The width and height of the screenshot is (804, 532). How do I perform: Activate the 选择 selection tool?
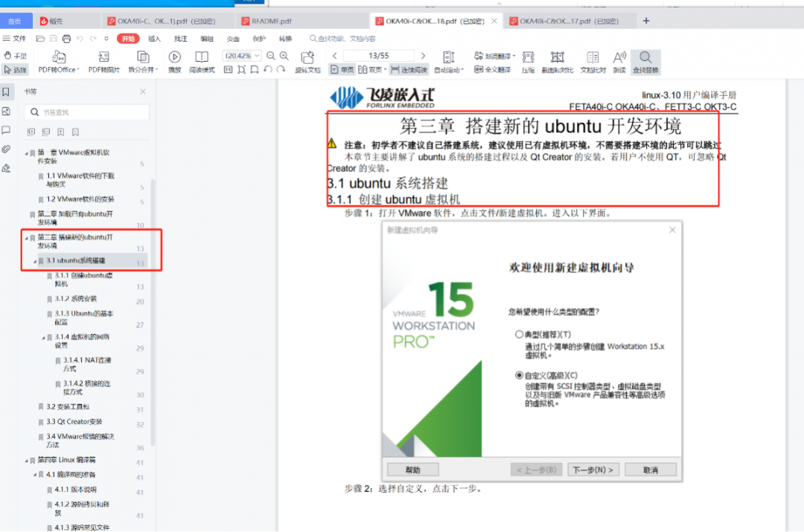pos(15,67)
